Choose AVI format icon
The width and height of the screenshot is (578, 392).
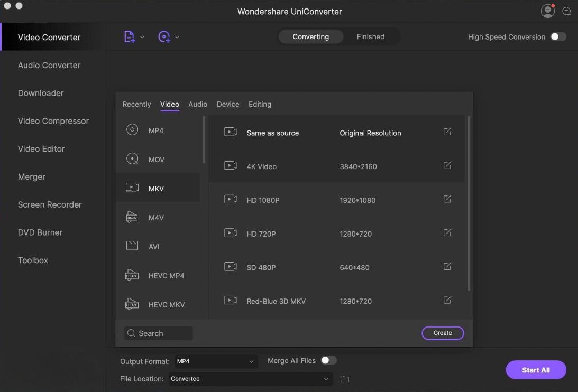(x=132, y=246)
